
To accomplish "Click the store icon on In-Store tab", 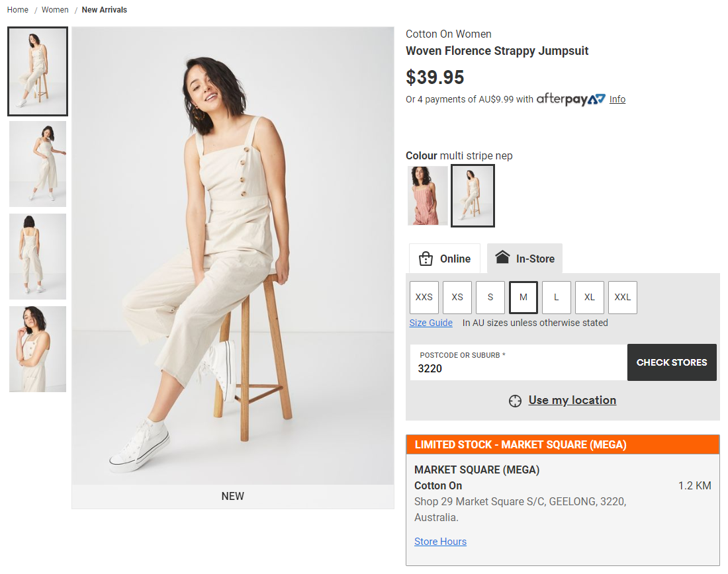I will click(x=502, y=258).
